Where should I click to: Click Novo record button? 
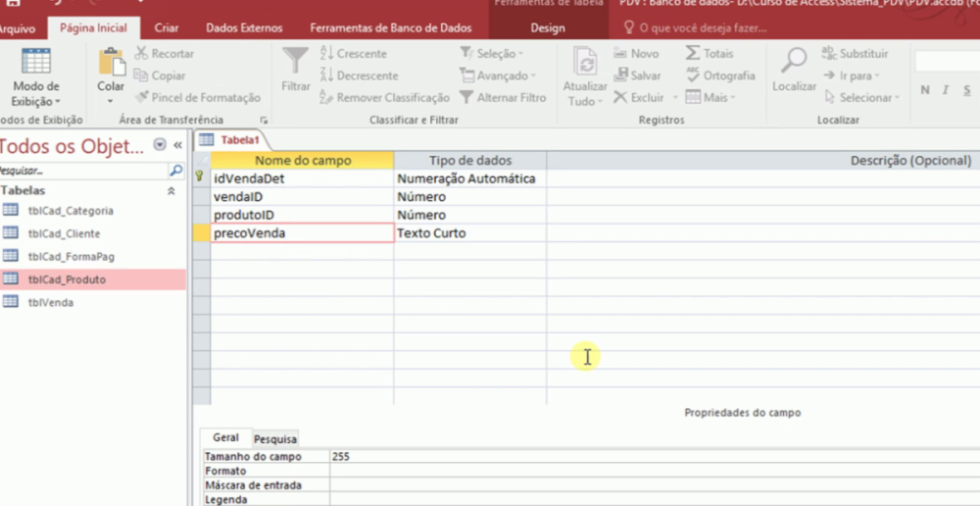point(636,54)
